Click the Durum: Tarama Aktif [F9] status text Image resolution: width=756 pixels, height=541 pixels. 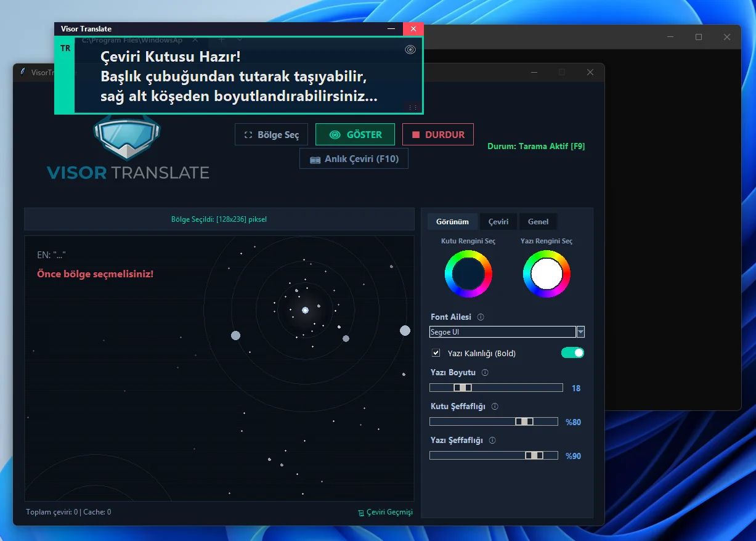tap(536, 146)
